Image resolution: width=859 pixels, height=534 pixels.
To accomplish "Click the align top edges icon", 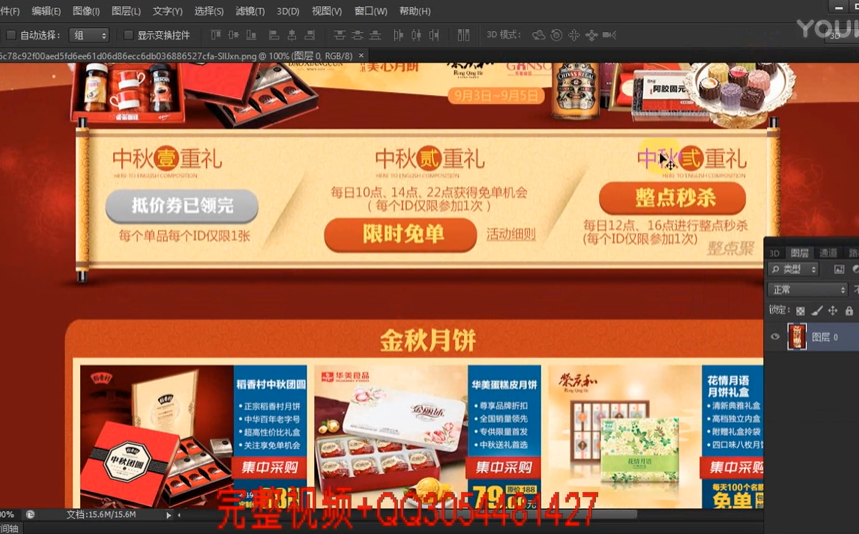I will pyautogui.click(x=216, y=35).
